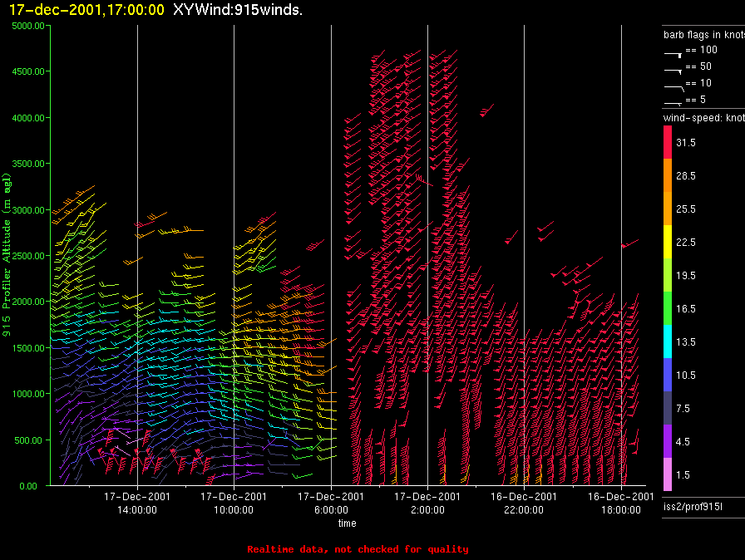
Task: Click the green 16.5 knots color swatch
Action: point(668,308)
